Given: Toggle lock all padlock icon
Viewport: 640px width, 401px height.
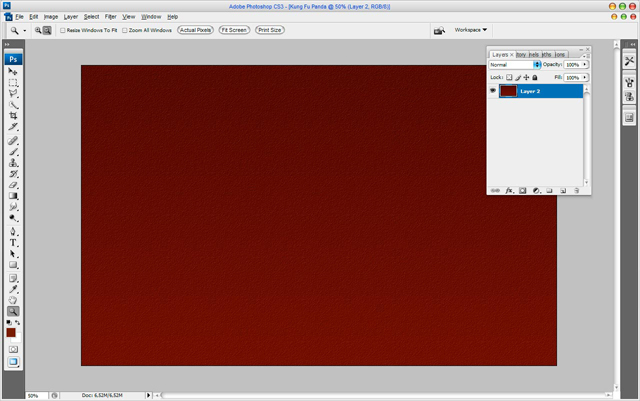Looking at the screenshot, I should (535, 77).
